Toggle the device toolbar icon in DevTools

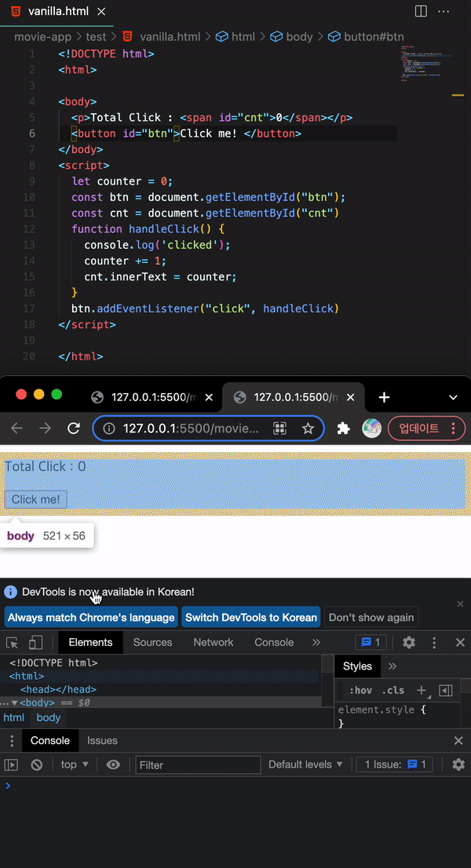pos(35,643)
